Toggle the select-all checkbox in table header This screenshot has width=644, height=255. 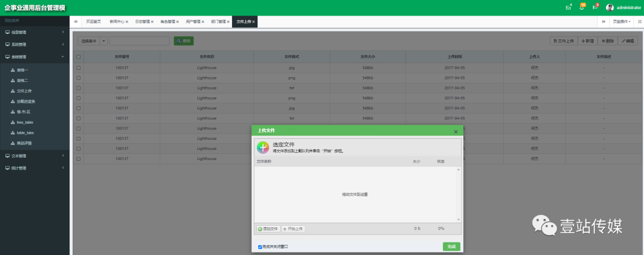pos(79,57)
